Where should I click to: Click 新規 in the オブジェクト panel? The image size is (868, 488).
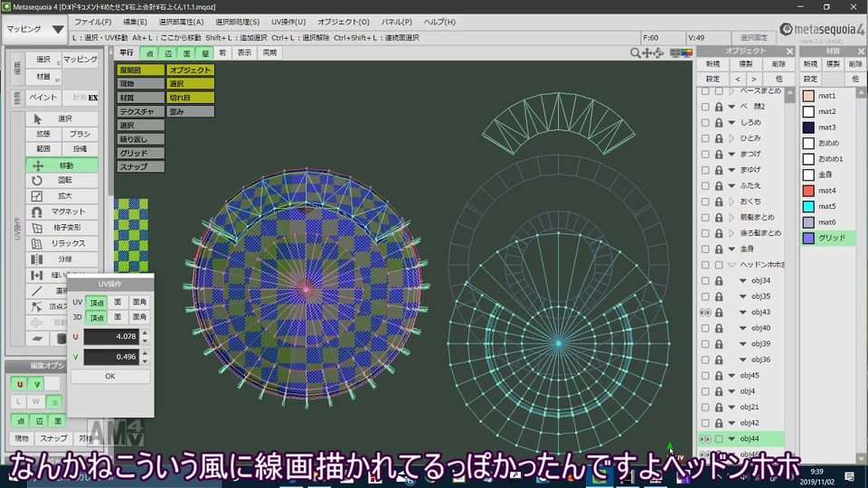pos(712,64)
